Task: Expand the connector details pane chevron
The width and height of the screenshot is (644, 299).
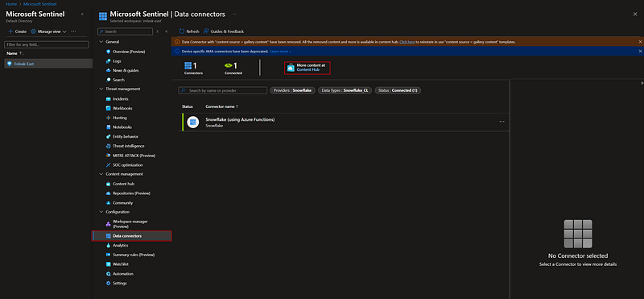Action: coord(642,83)
